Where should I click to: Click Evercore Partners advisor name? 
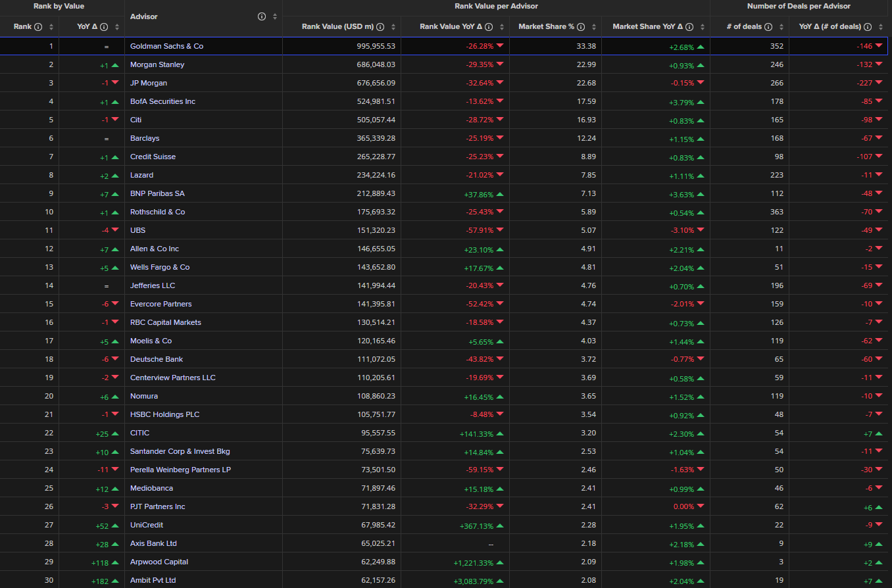click(161, 304)
